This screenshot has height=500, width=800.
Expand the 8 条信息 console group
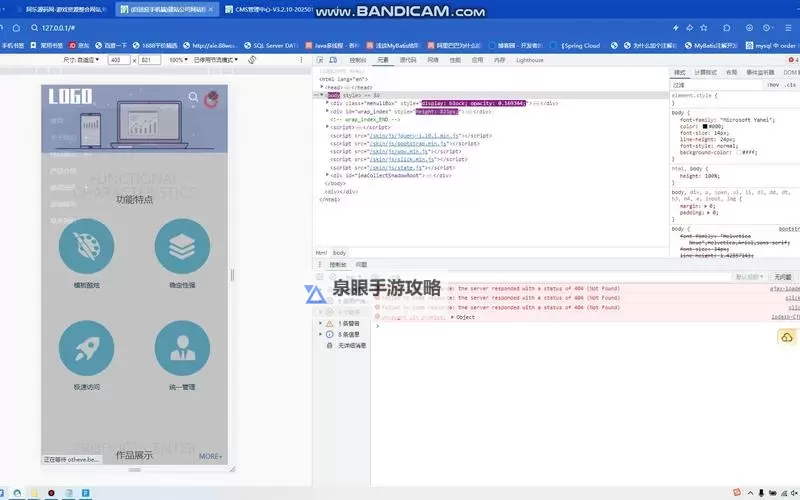point(320,334)
